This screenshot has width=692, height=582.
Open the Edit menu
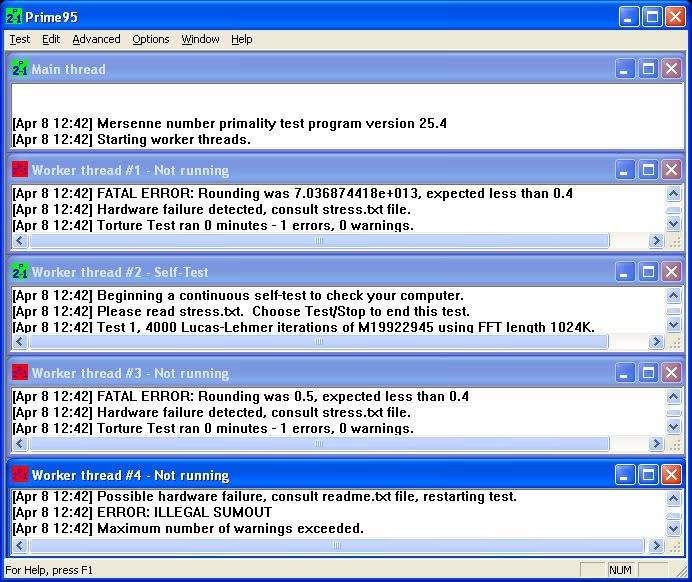(51, 39)
